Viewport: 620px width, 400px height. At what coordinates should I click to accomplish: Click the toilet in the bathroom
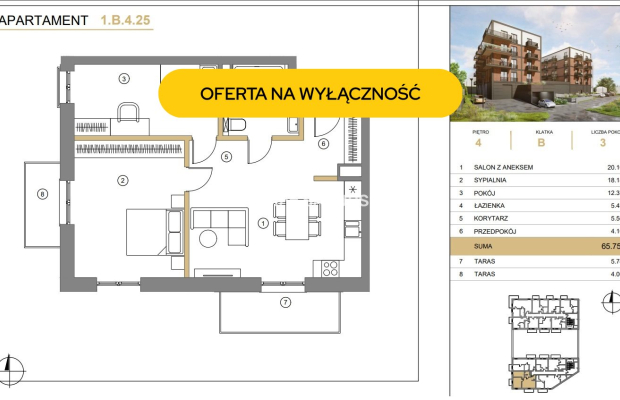(x=236, y=125)
